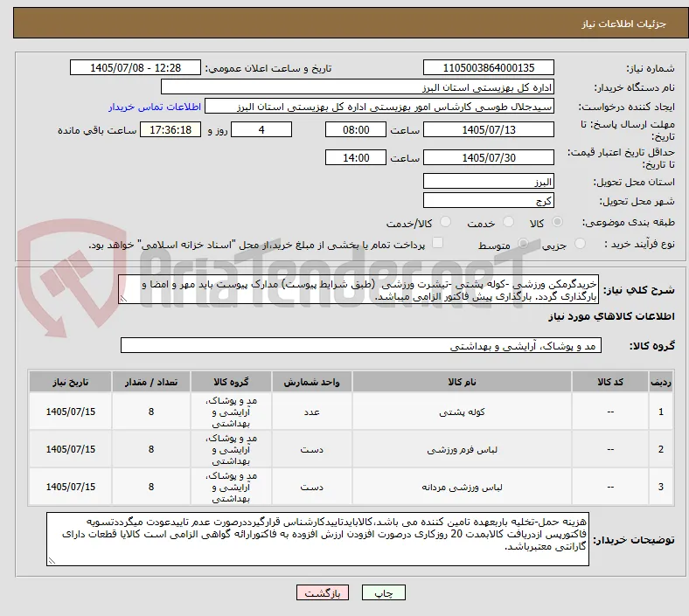Click the ردیف column header

tap(661, 382)
